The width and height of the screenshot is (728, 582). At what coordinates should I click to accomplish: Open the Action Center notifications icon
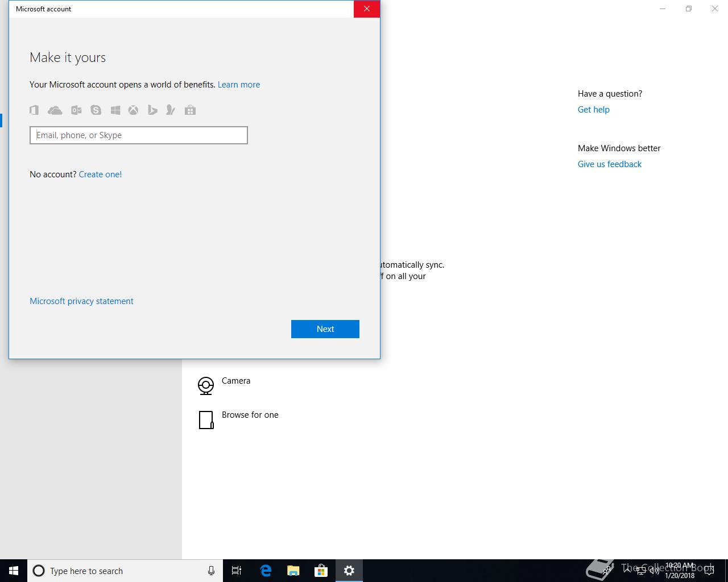pyautogui.click(x=709, y=571)
